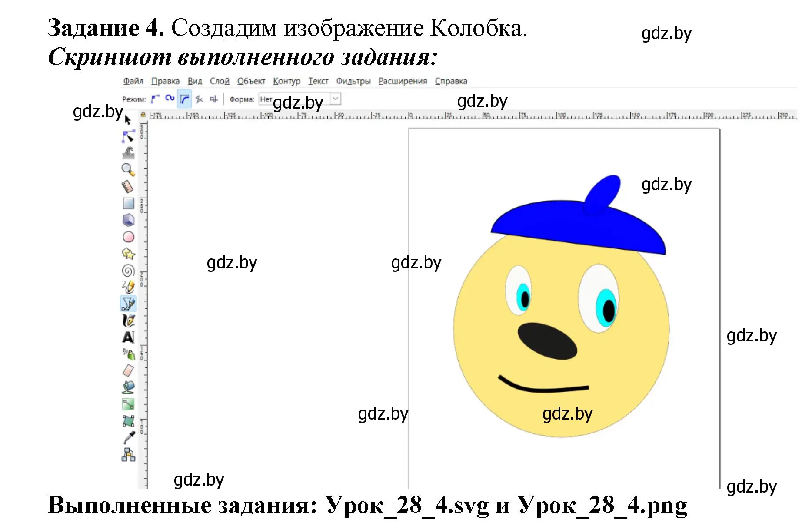
Task: Click the guide lock icon at ruler corner
Action: point(143,115)
